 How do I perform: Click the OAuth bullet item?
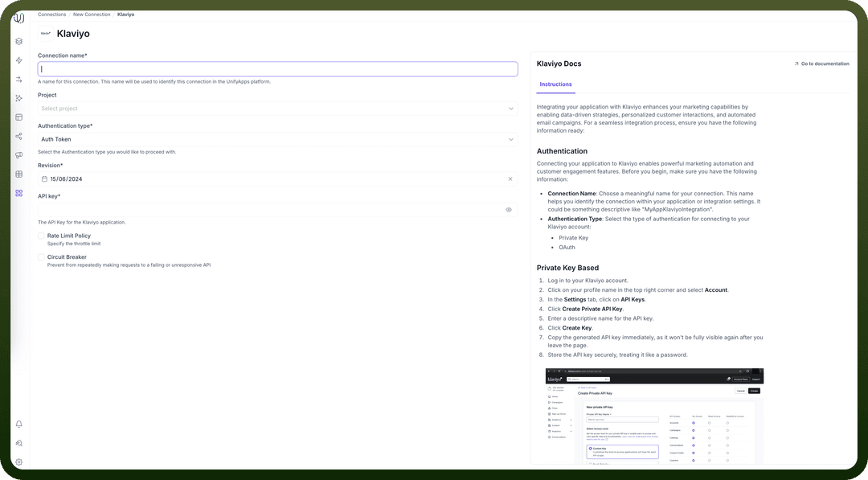point(567,248)
